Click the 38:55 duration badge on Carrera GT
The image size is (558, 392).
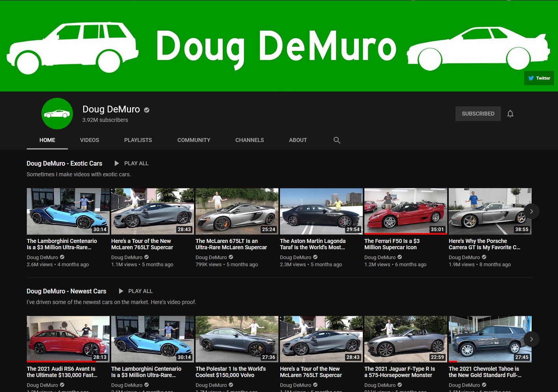coord(522,229)
